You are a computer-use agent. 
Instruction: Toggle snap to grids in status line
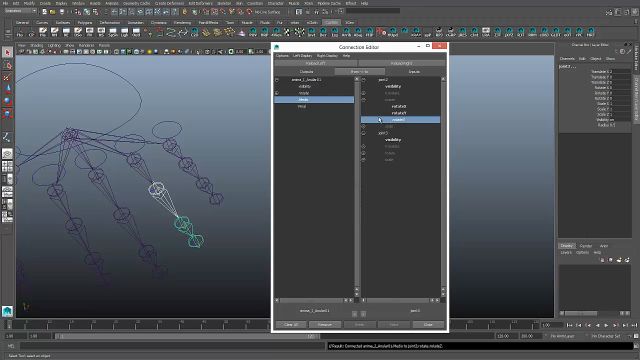tap(206, 12)
